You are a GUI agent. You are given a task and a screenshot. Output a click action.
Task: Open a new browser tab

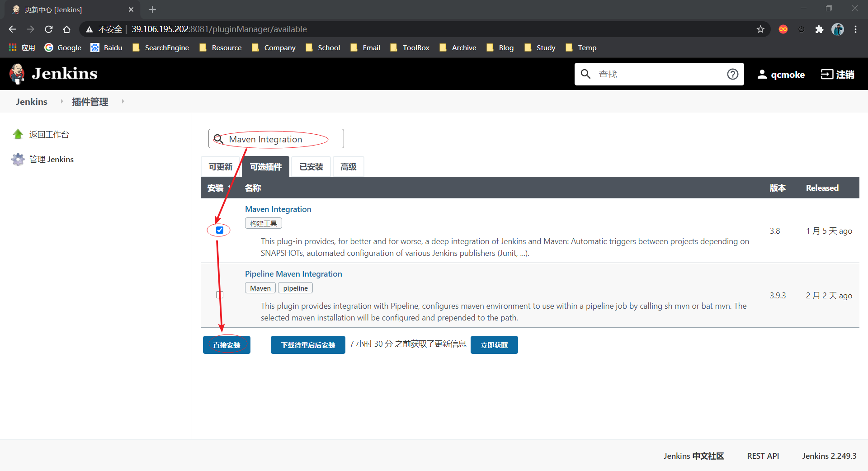coord(152,9)
